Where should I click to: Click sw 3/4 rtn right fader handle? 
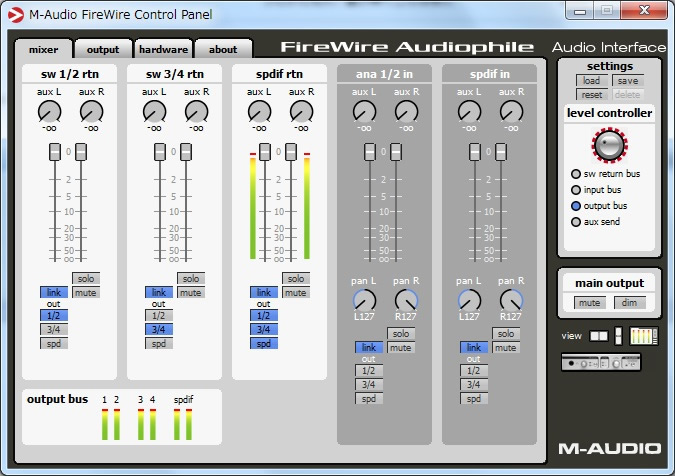point(186,152)
